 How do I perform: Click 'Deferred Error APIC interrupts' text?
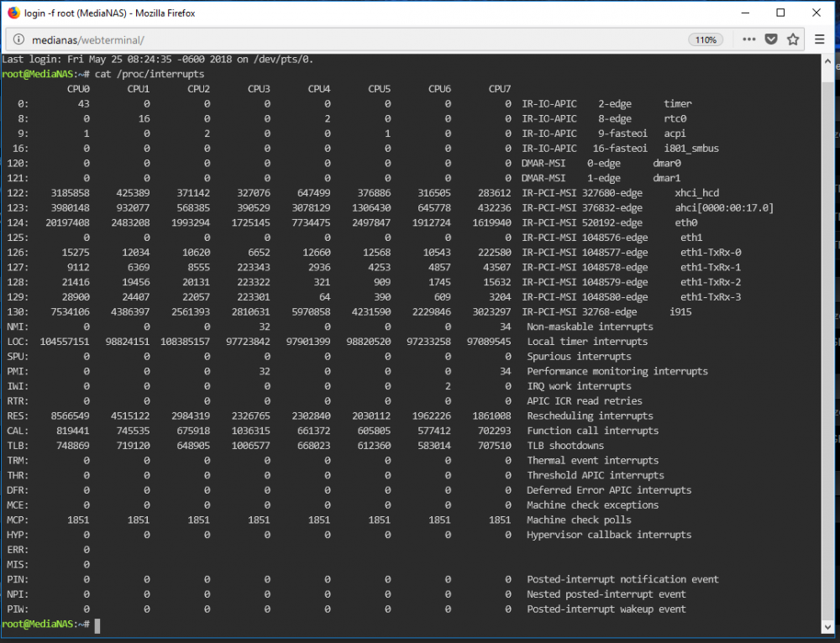tap(609, 490)
